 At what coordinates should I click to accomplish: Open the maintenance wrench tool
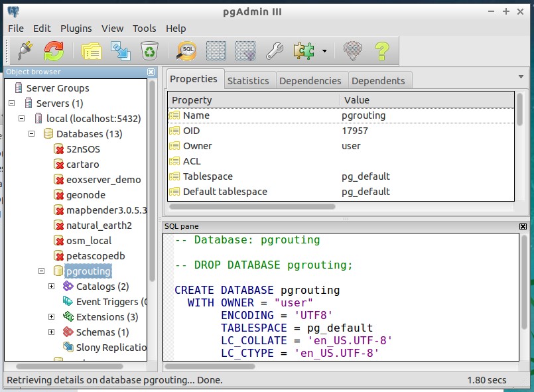(273, 50)
